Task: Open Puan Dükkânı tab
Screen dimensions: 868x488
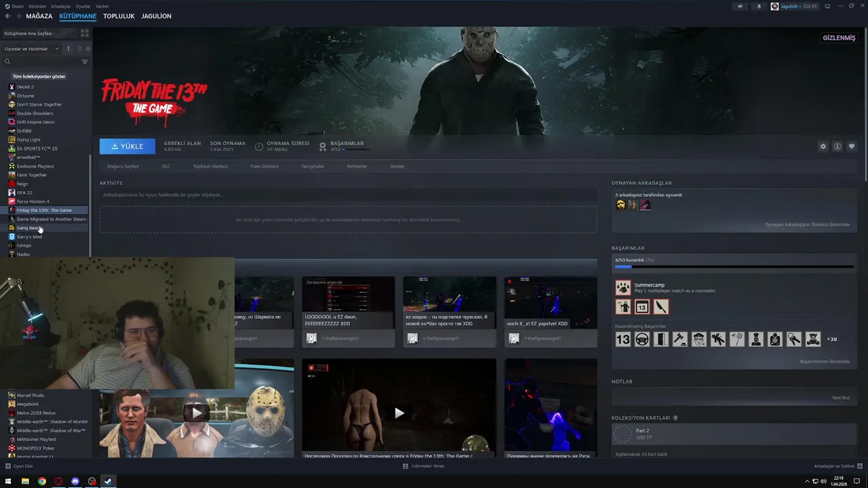Action: pos(264,166)
